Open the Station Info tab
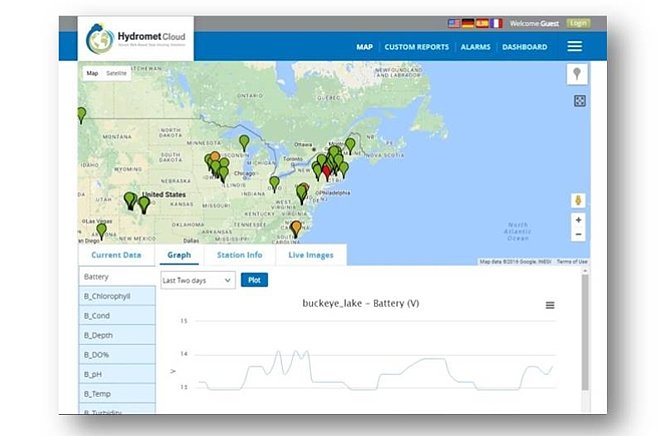Screen dimensions: 670x436 coord(239,255)
